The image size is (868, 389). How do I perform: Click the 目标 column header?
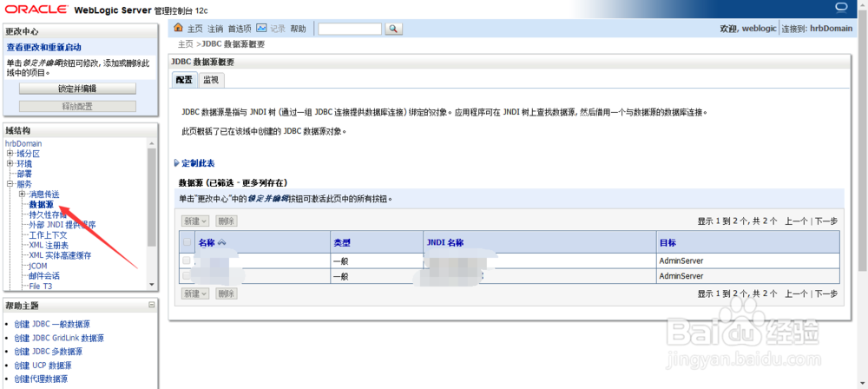point(667,243)
